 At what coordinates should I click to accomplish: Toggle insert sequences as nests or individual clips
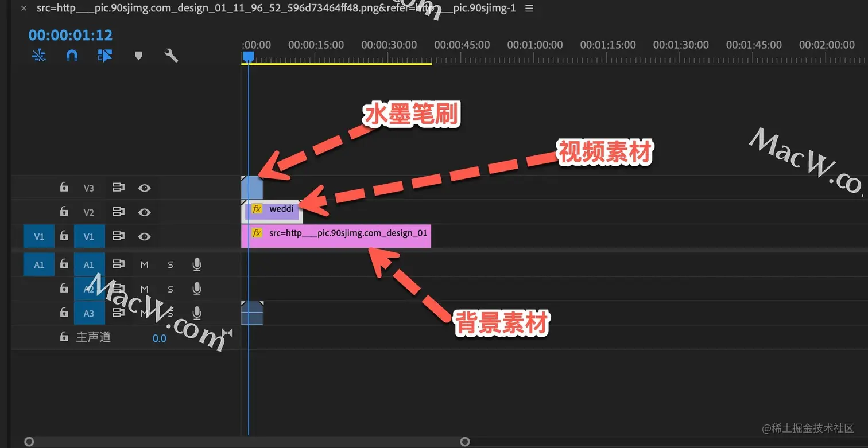[38, 55]
